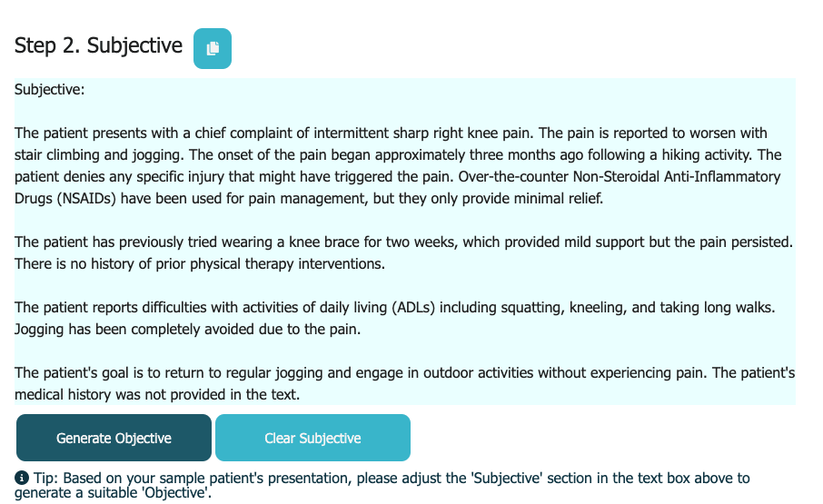Click the info icon beside the Tip
The image size is (823, 504).
(x=22, y=478)
